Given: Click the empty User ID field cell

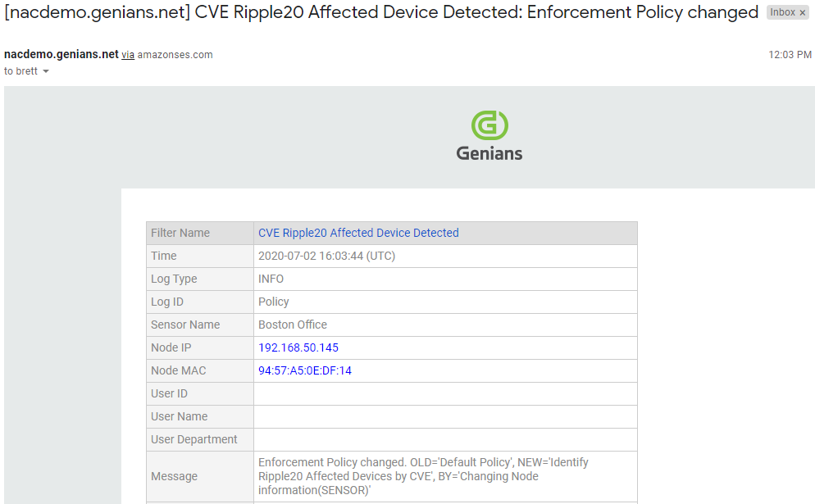Looking at the screenshot, I should pyautogui.click(x=445, y=393).
